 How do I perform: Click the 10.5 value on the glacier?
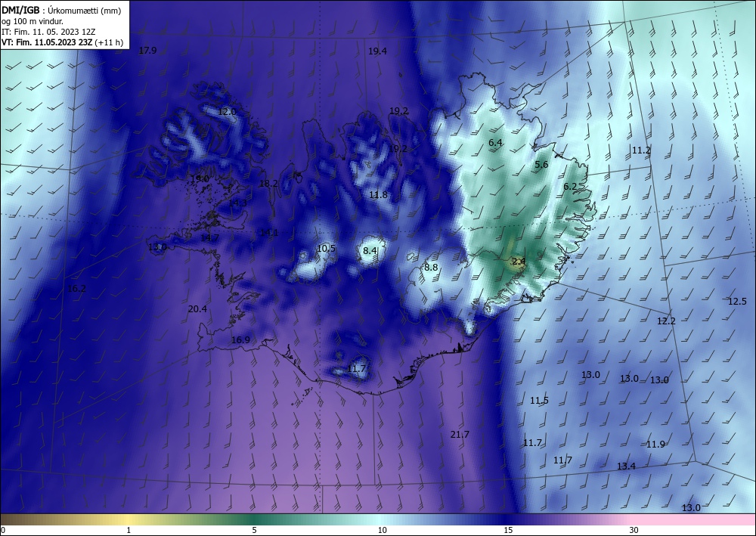click(327, 249)
